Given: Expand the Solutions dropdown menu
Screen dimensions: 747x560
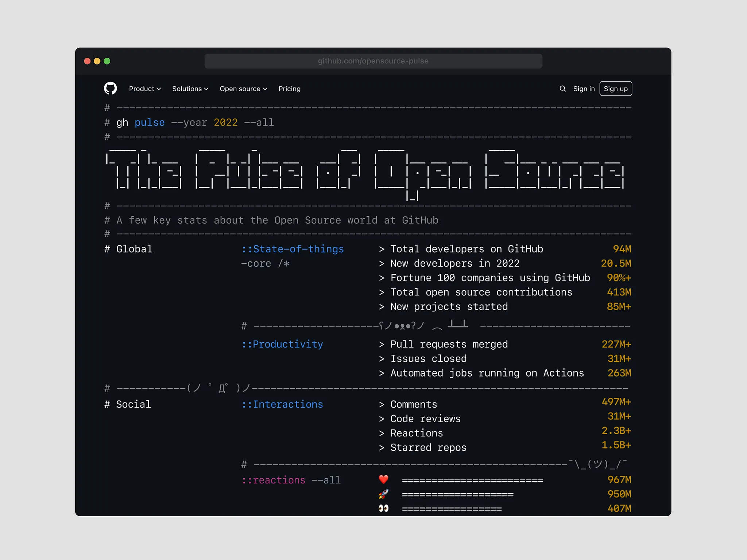Looking at the screenshot, I should 190,89.
